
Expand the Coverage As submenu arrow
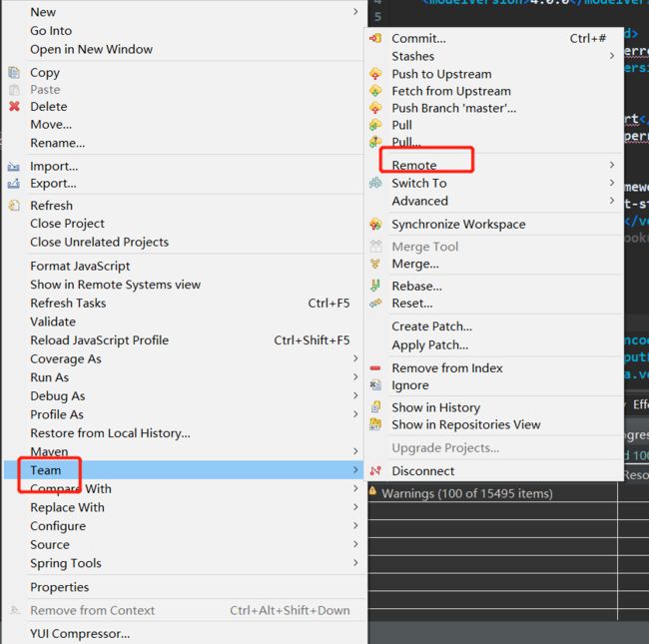355,358
